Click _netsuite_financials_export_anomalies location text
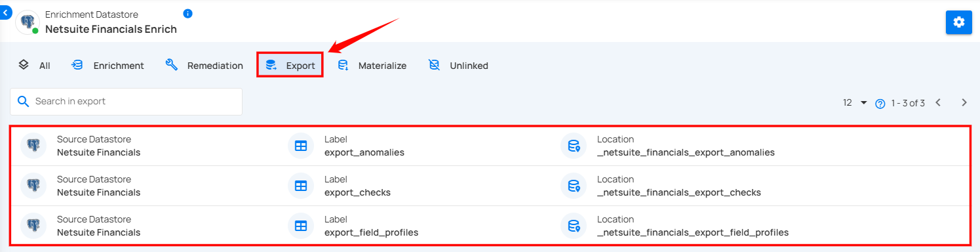The image size is (980, 252). (x=686, y=152)
